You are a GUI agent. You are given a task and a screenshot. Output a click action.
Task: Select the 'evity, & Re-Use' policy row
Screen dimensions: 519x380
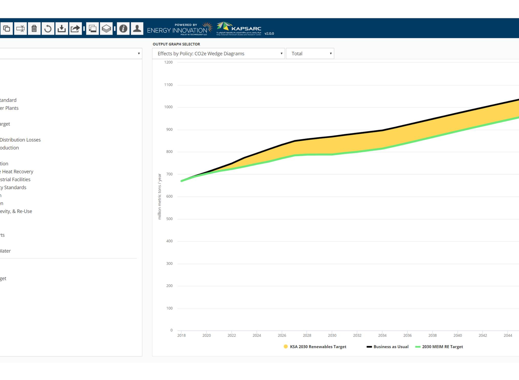click(x=16, y=211)
